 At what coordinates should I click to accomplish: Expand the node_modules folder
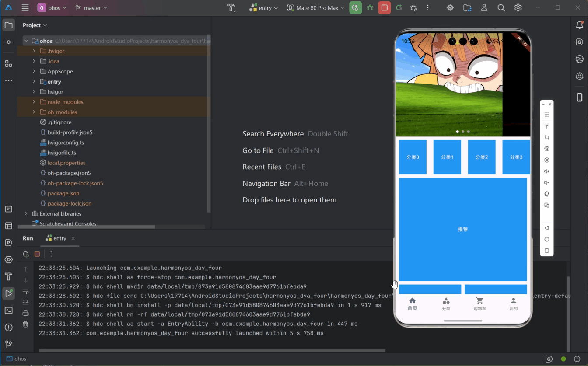[x=34, y=102]
